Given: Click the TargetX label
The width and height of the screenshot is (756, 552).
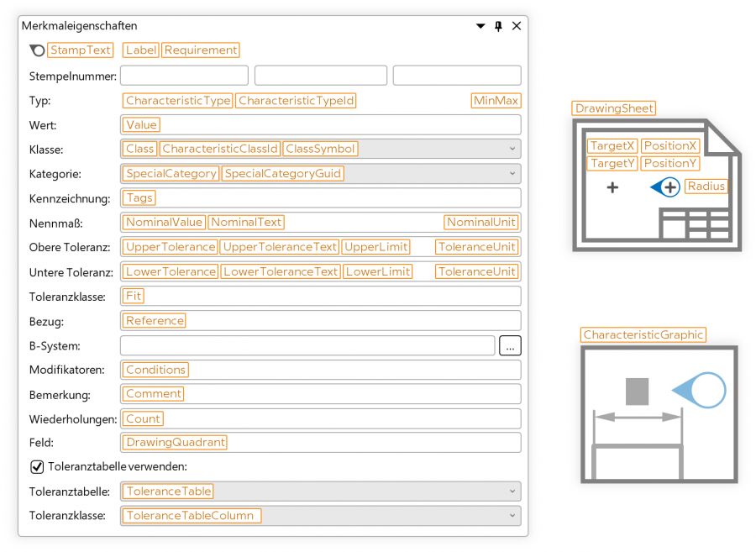Looking at the screenshot, I should 612,145.
